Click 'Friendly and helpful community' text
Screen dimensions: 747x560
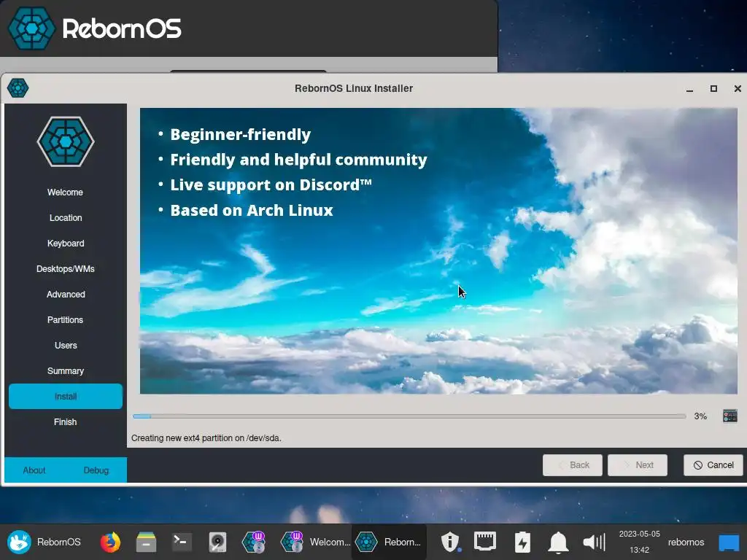click(x=298, y=160)
